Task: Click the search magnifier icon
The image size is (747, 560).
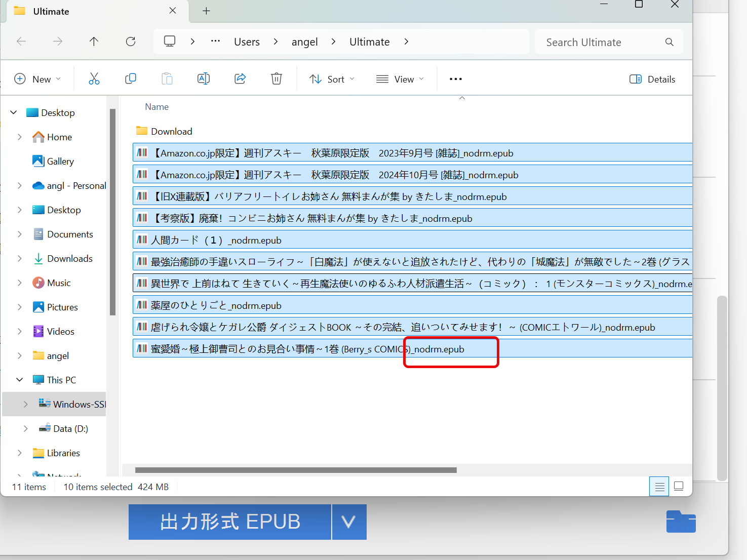Action: (670, 42)
